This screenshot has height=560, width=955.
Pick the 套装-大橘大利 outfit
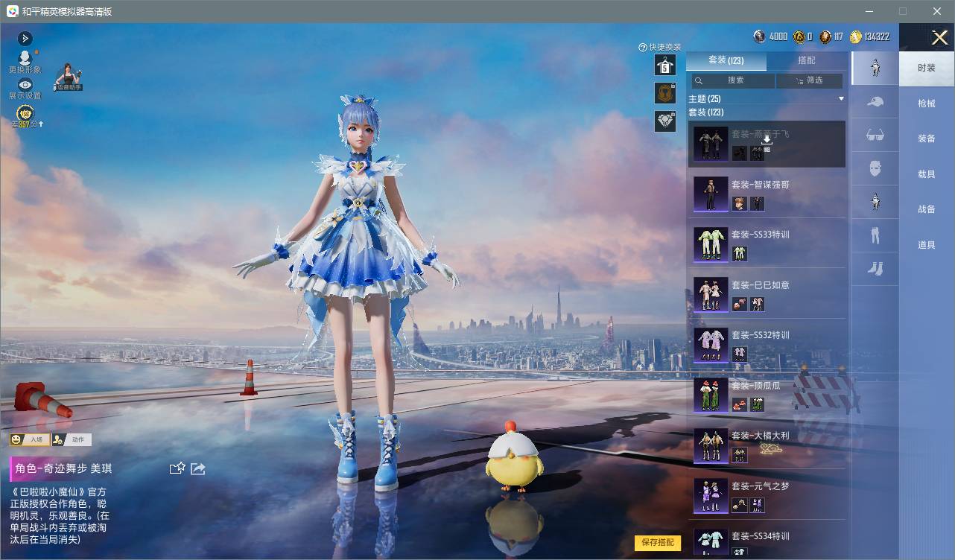point(767,445)
